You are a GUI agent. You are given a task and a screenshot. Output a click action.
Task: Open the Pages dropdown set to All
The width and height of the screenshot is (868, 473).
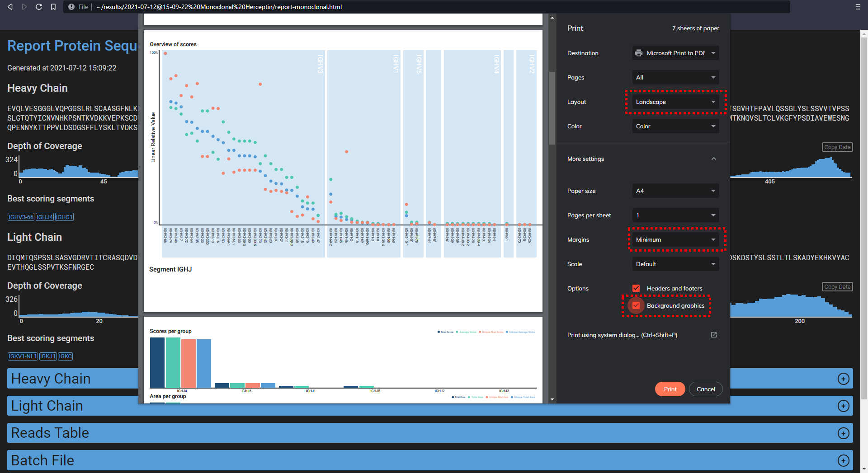(675, 77)
